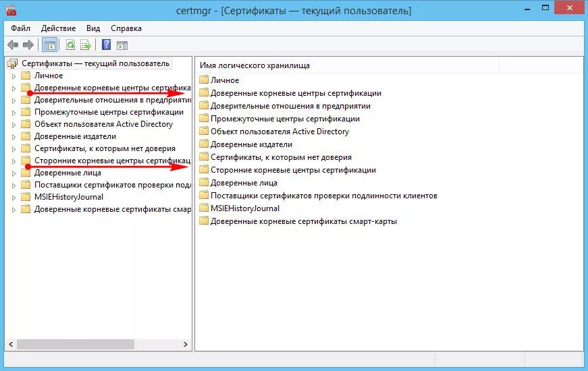The image size is (588, 371).
Task: Select Сторонние корневые центры сертификации in right list
Action: 293,170
